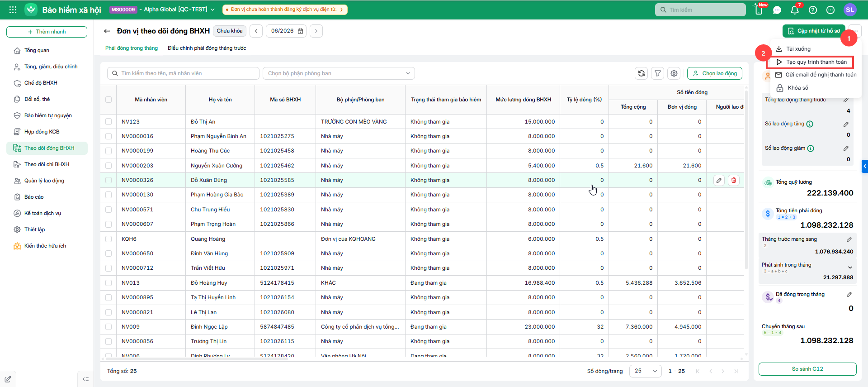Open the notifications bell
The height and width of the screenshot is (387, 868).
[x=794, y=10]
